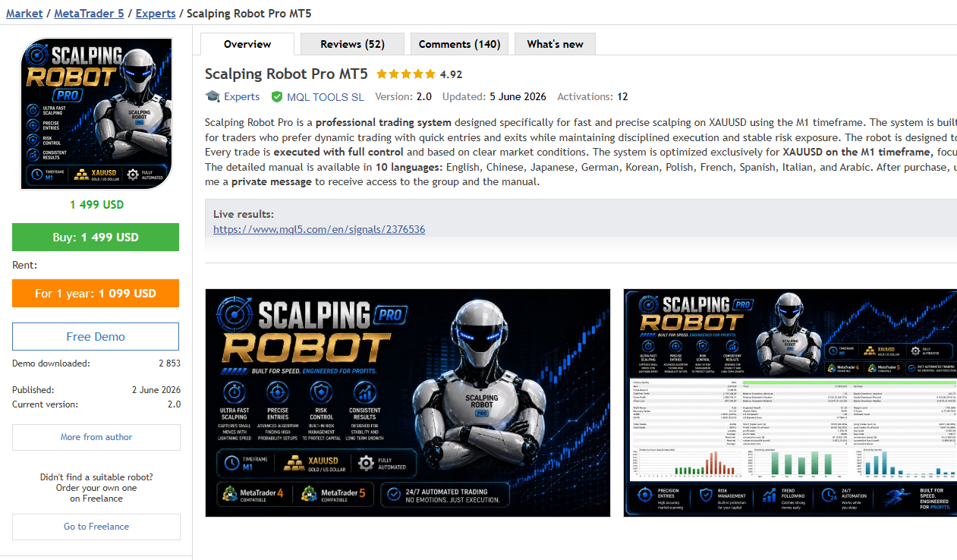Click the Activations value 12
Viewport: 957px width, 560px height.
(x=622, y=96)
